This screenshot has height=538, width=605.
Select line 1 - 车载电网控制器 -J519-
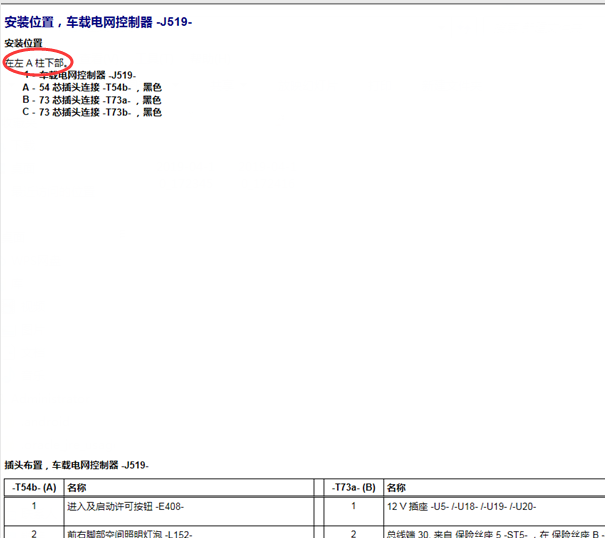point(79,75)
